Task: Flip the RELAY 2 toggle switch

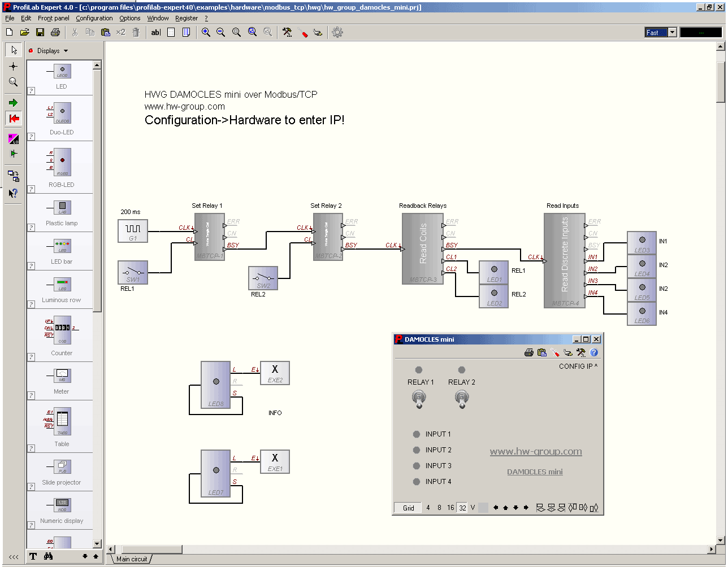Action: click(x=462, y=399)
